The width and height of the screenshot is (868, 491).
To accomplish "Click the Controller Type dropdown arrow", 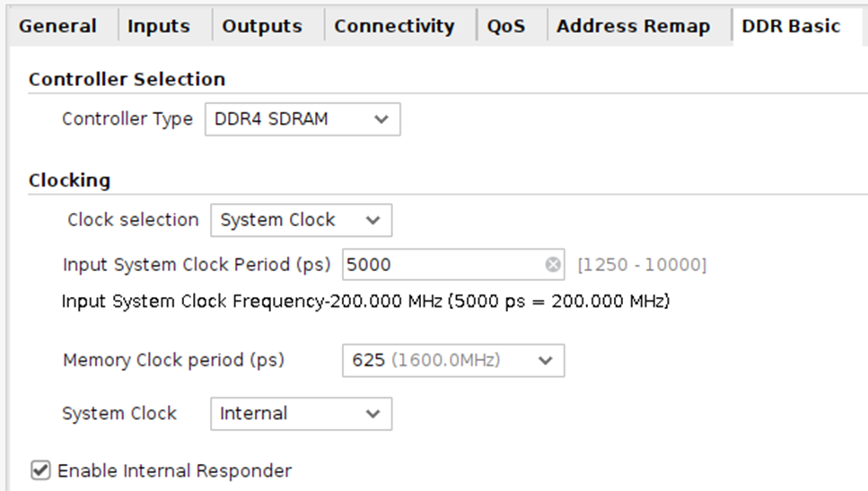I will [x=381, y=119].
